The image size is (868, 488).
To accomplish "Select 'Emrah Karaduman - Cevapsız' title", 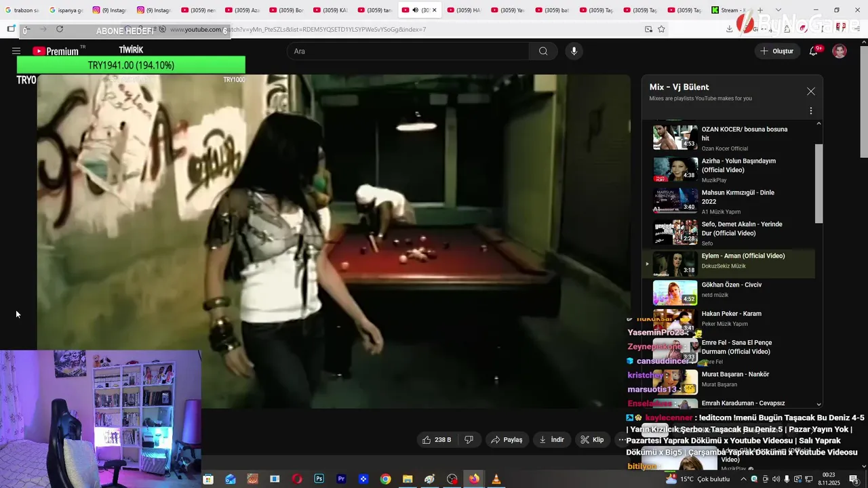I will point(743,403).
